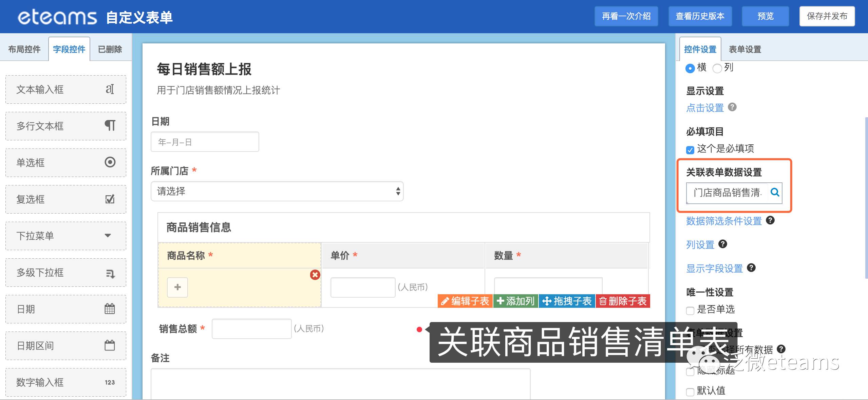The height and width of the screenshot is (400, 868).
Task: Enable the 是否单选 checkbox
Action: 690,311
